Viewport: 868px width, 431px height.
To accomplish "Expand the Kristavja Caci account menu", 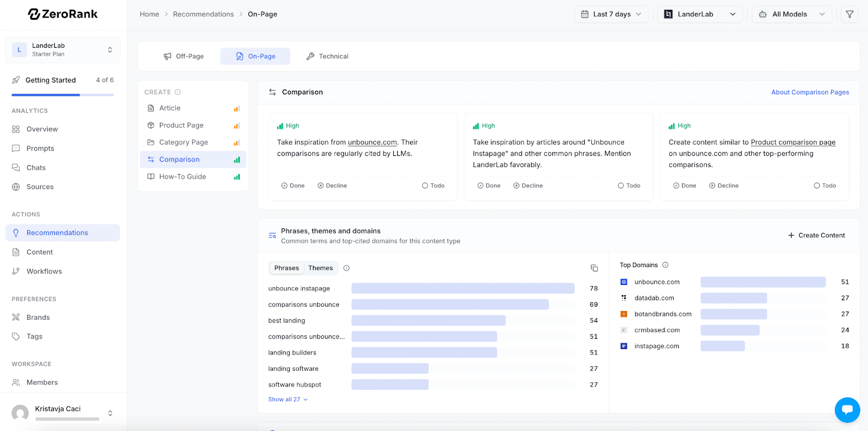I will coord(110,413).
